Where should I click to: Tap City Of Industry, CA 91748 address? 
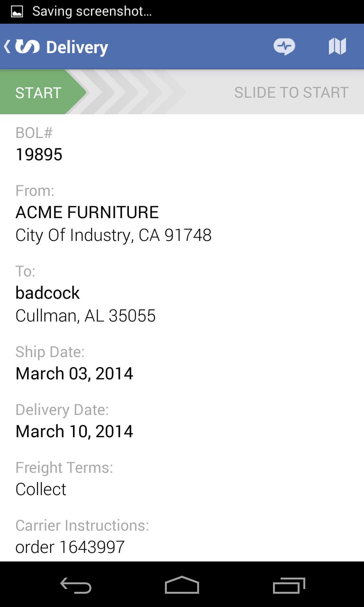click(x=113, y=235)
